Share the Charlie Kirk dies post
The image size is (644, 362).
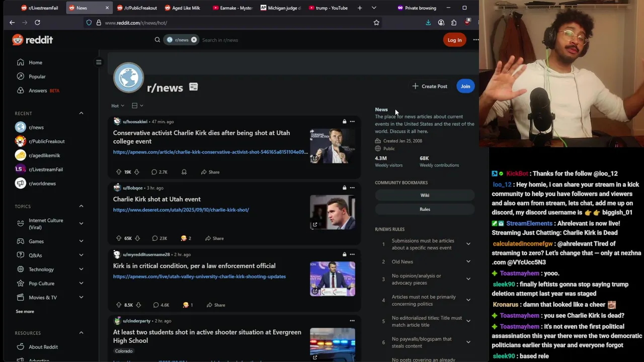(210, 172)
